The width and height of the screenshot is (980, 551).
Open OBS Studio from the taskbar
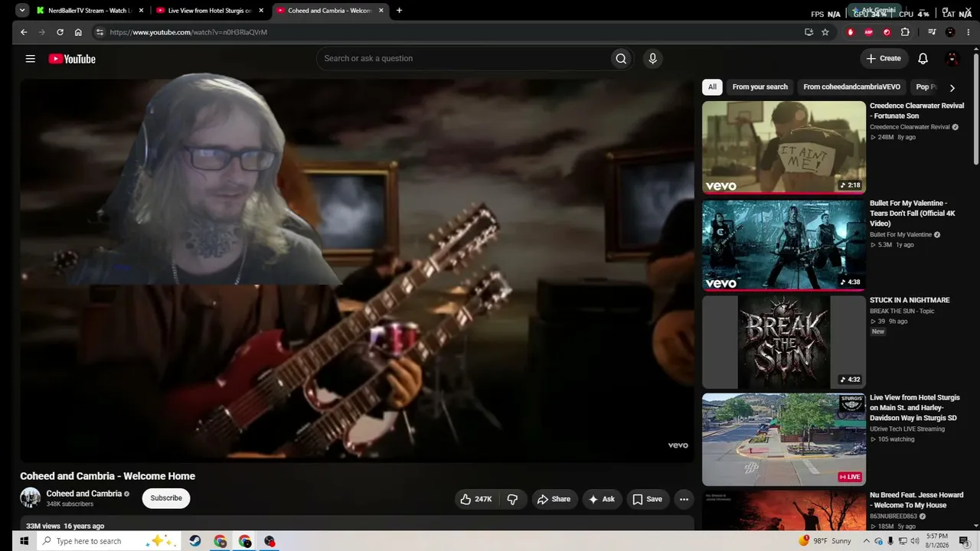[x=269, y=541]
